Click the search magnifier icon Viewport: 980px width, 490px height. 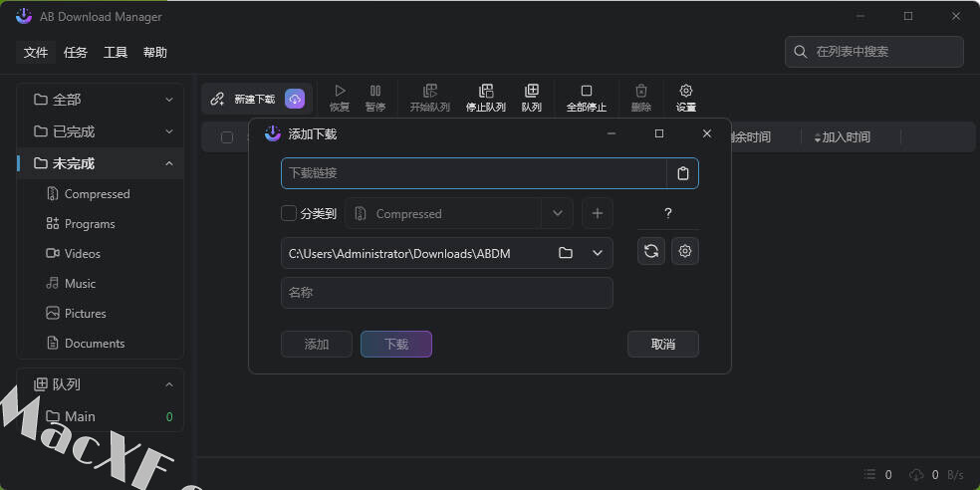coord(801,52)
